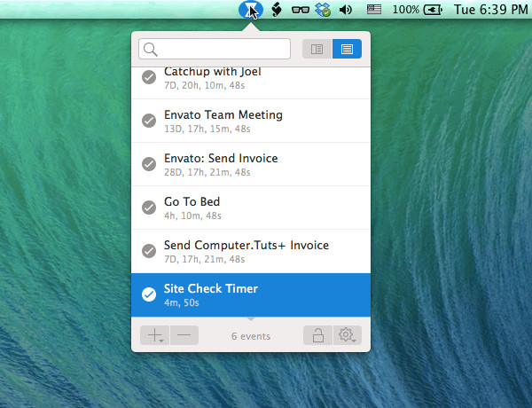Open the Dropbox menu bar icon

click(x=323, y=10)
